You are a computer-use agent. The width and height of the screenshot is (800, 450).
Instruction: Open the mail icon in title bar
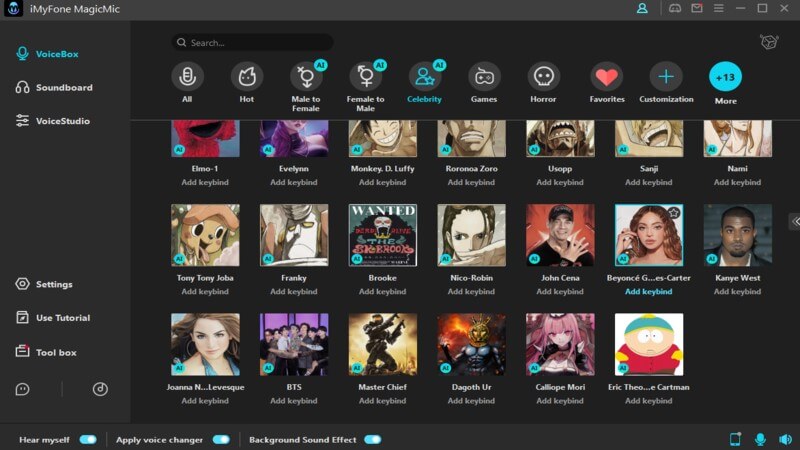point(696,9)
